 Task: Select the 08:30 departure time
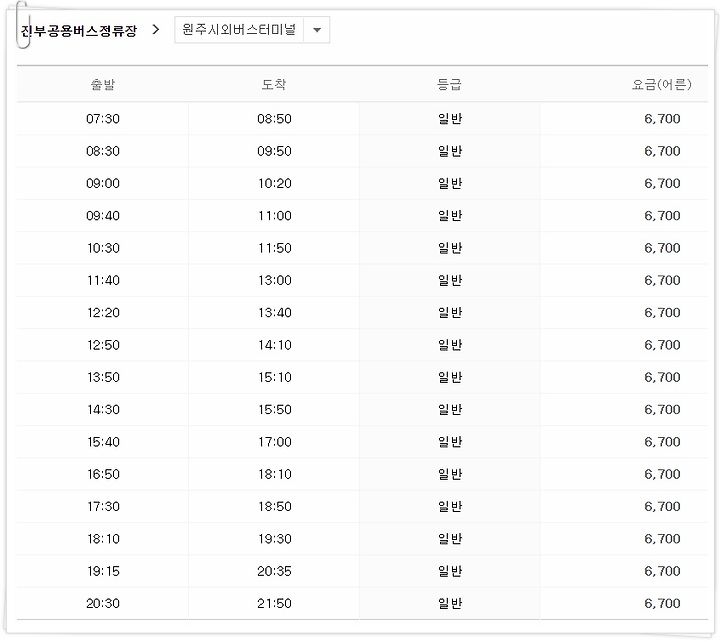click(x=103, y=151)
